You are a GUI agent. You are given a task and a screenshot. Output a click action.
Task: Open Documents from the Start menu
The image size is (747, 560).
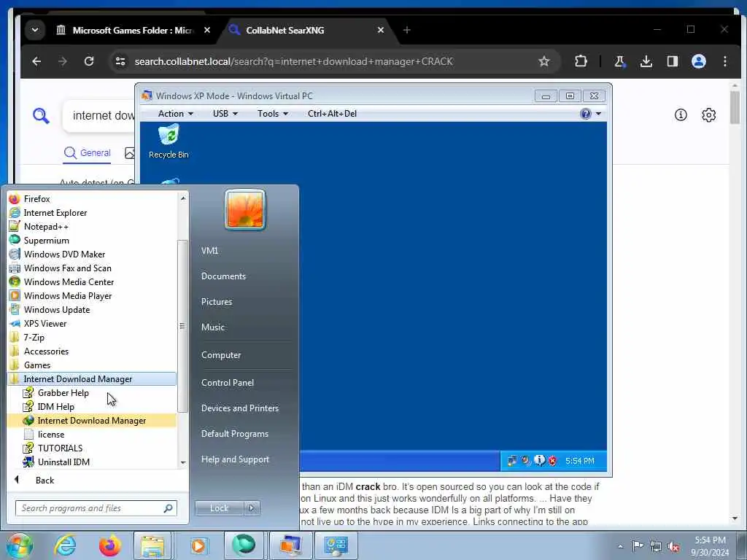click(x=223, y=276)
